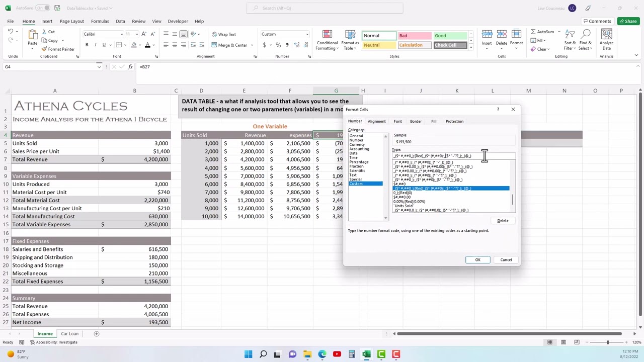
Task: Select Accounting in the Category list
Action: [359, 149]
